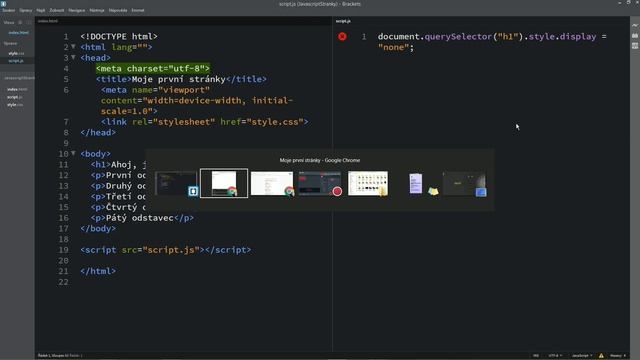Select the last dark window thumbnail in switcher

pos(464,183)
